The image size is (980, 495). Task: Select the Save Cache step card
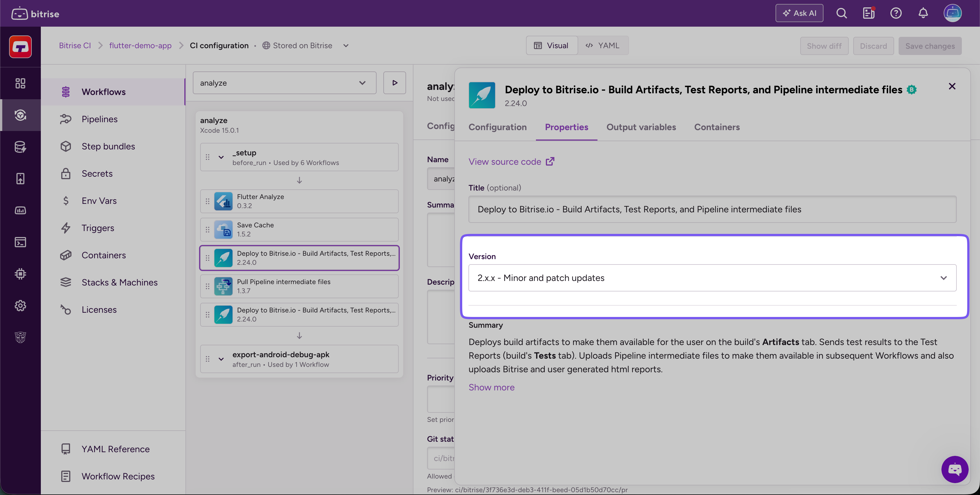click(x=299, y=229)
